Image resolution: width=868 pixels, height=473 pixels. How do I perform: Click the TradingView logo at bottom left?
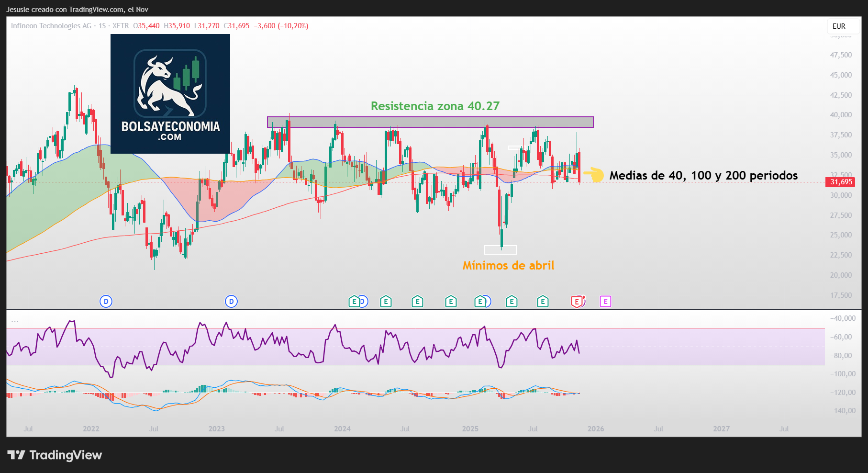click(55, 455)
